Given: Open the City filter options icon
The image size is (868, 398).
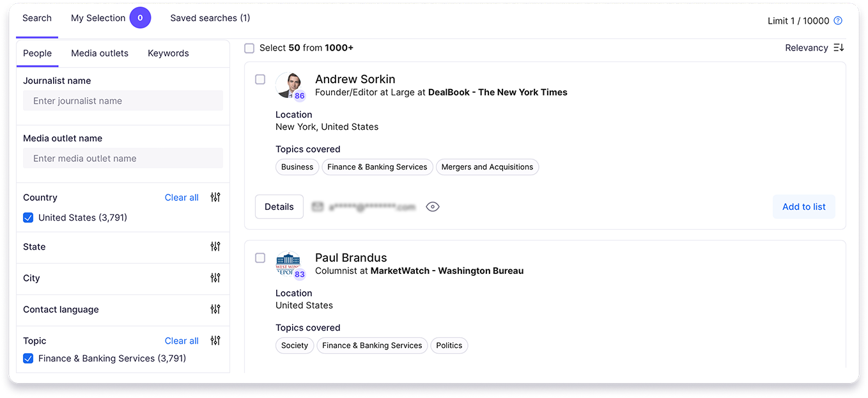Looking at the screenshot, I should [215, 278].
